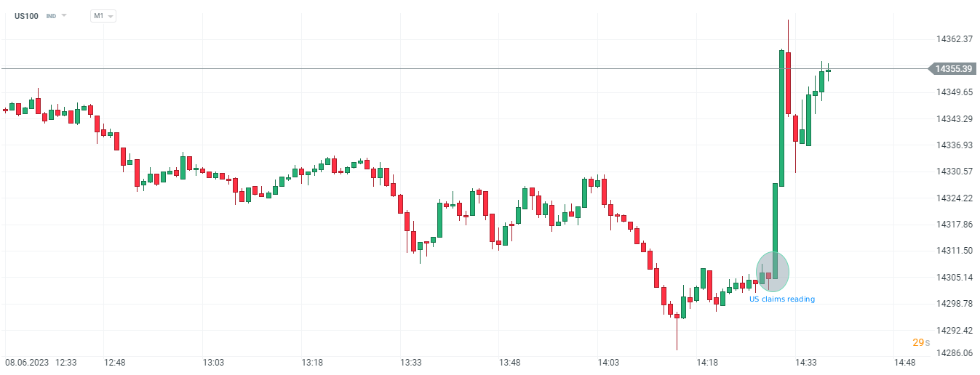This screenshot has height=375, width=980.
Task: Click the 29s candle countdown timer
Action: point(921,342)
